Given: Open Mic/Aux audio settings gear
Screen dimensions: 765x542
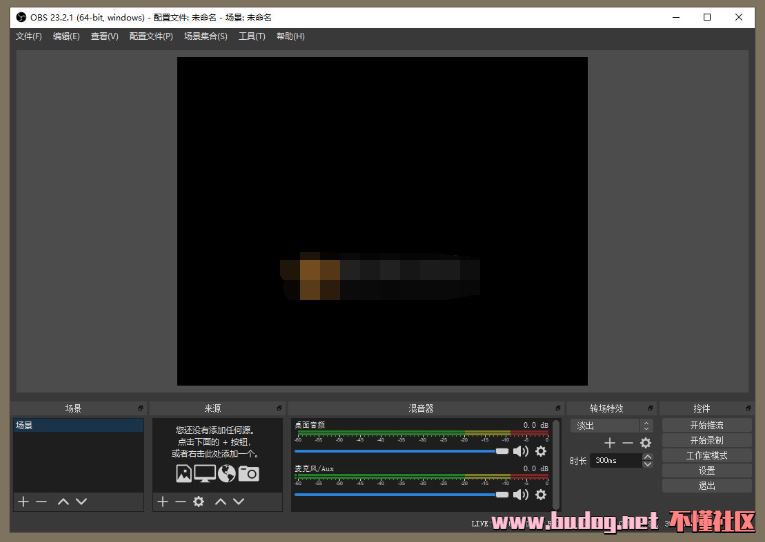Looking at the screenshot, I should tap(541, 494).
